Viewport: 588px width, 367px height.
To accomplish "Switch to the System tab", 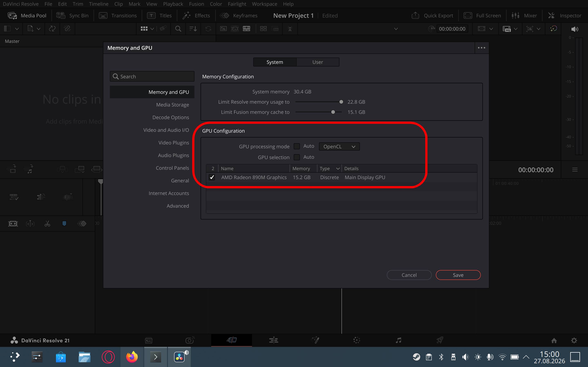I will (x=275, y=62).
